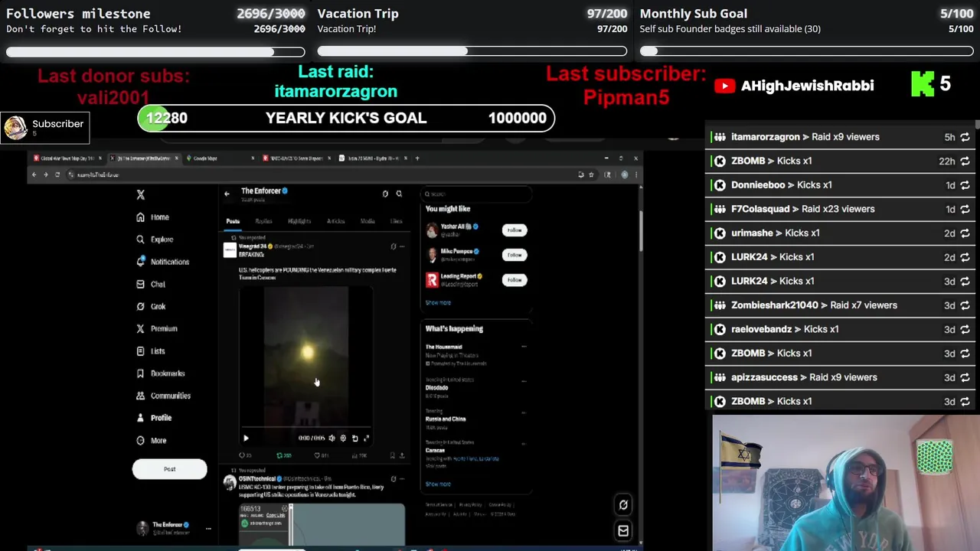Switch to Global War News browser tab

(67, 158)
